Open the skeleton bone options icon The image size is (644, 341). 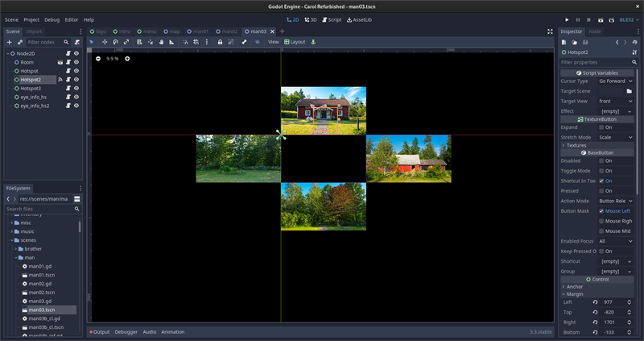245,42
